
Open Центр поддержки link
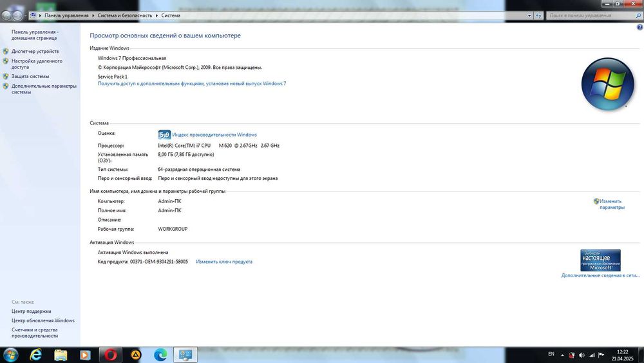tap(31, 311)
